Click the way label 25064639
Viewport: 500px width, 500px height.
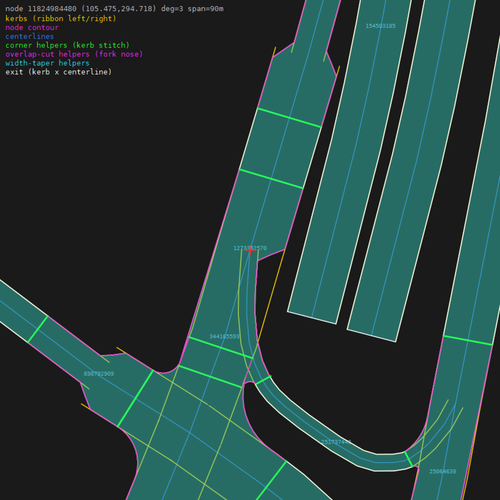443,471
